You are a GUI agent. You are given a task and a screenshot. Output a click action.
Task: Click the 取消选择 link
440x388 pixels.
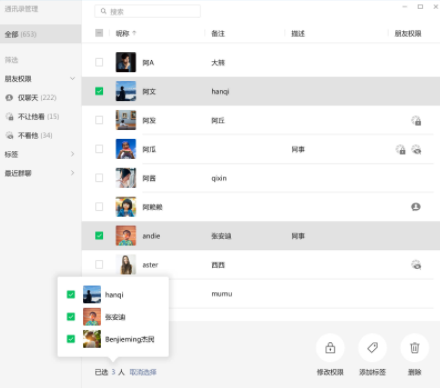143,372
